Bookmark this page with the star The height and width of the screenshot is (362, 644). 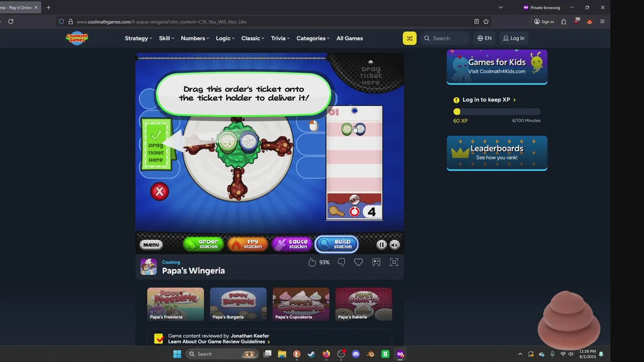pyautogui.click(x=486, y=22)
